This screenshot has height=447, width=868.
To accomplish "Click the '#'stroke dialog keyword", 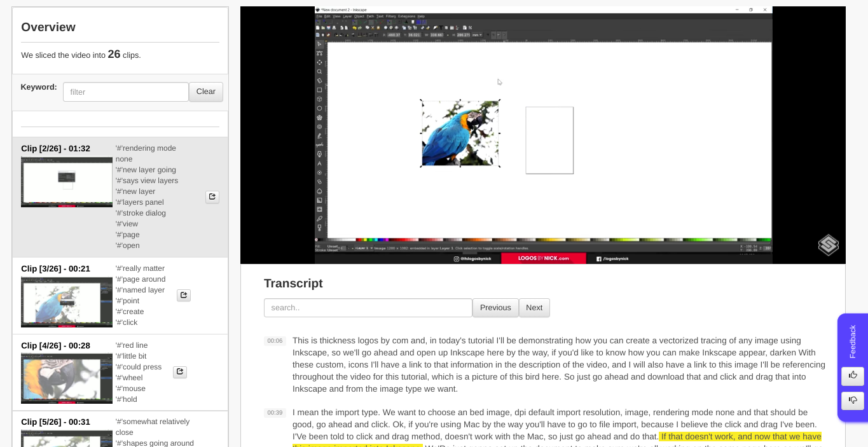I will pyautogui.click(x=141, y=213).
